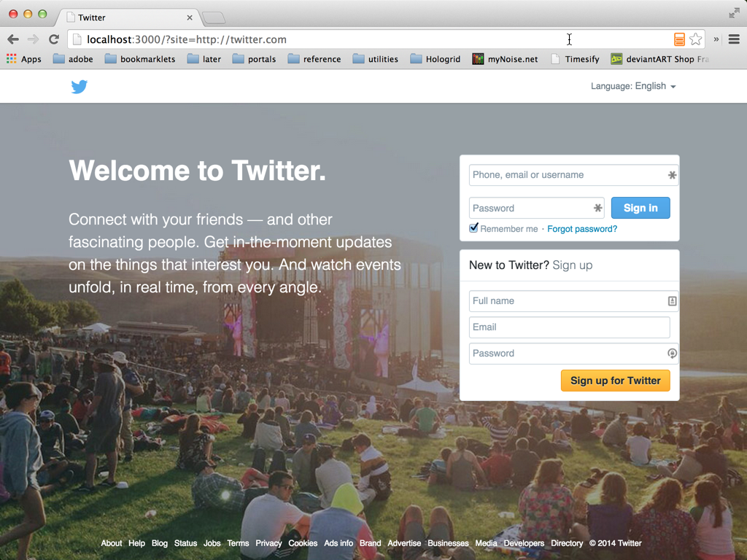The height and width of the screenshot is (560, 747).
Task: Open the Forgot password? link
Action: click(x=582, y=229)
